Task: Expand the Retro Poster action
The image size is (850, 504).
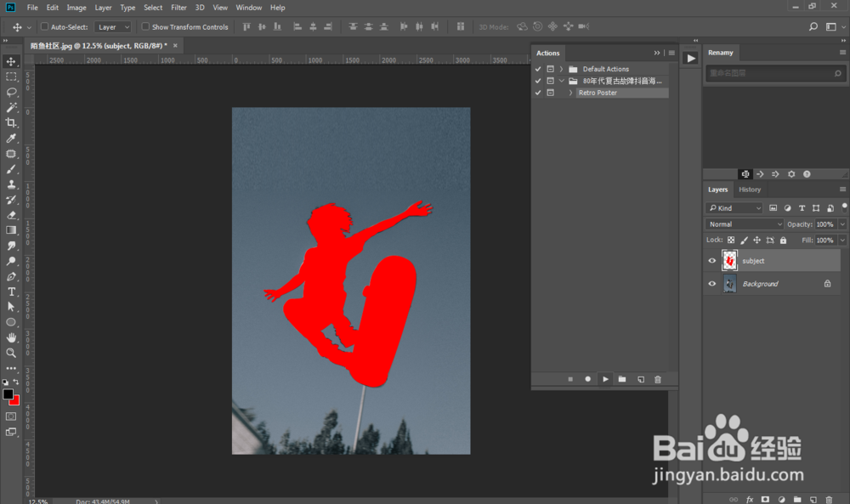Action: click(x=570, y=93)
